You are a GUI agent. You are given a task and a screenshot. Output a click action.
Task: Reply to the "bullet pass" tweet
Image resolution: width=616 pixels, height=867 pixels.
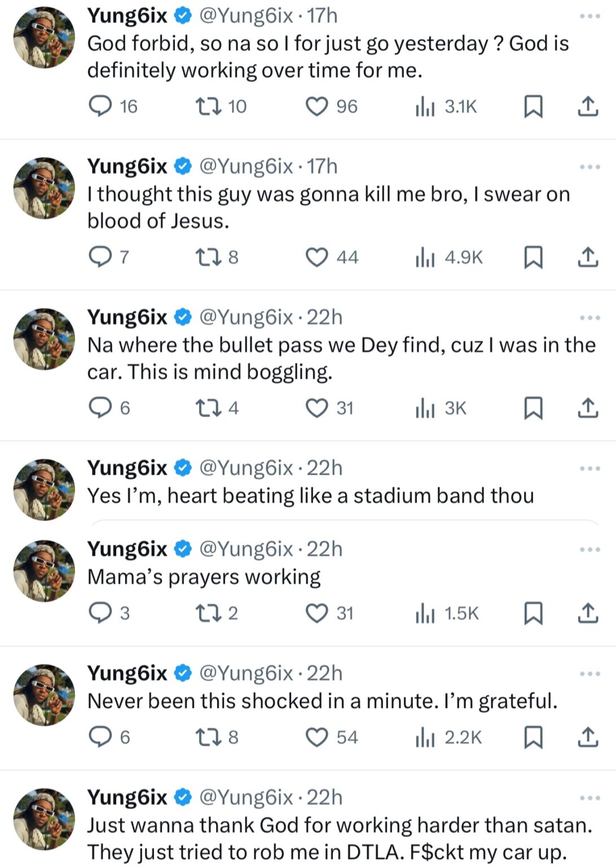click(x=101, y=408)
